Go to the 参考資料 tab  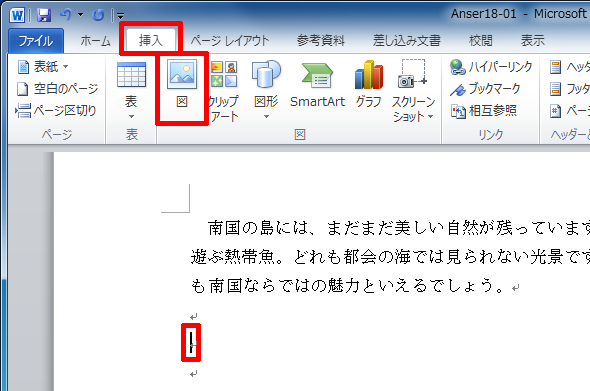pyautogui.click(x=321, y=41)
